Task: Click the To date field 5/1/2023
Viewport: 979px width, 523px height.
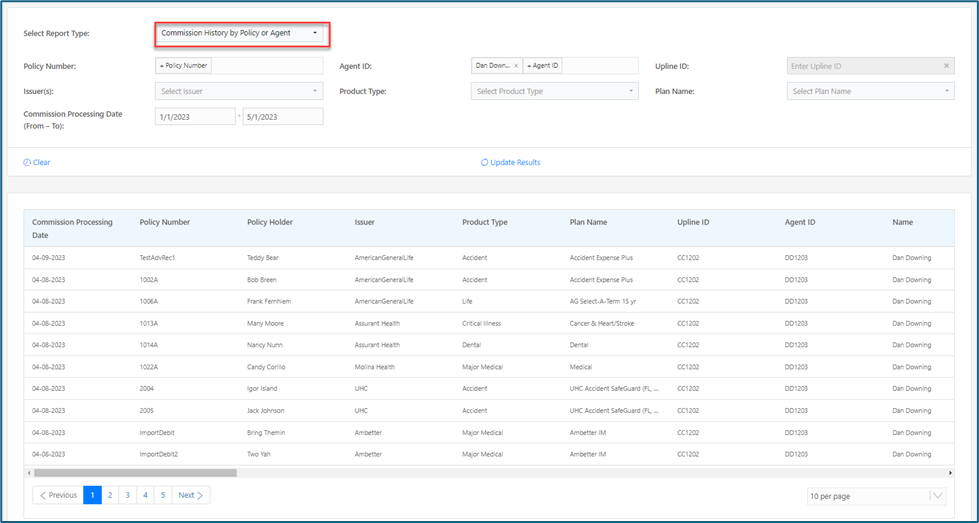Action: pos(283,117)
